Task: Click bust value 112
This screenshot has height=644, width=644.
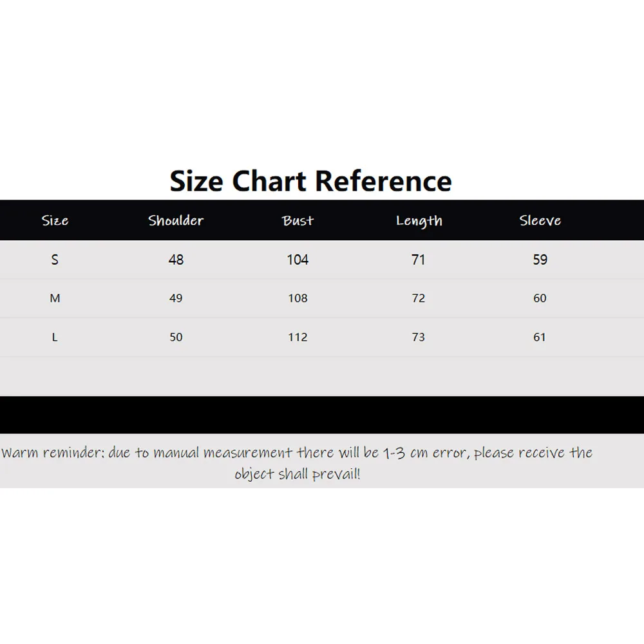Action: coord(298,337)
